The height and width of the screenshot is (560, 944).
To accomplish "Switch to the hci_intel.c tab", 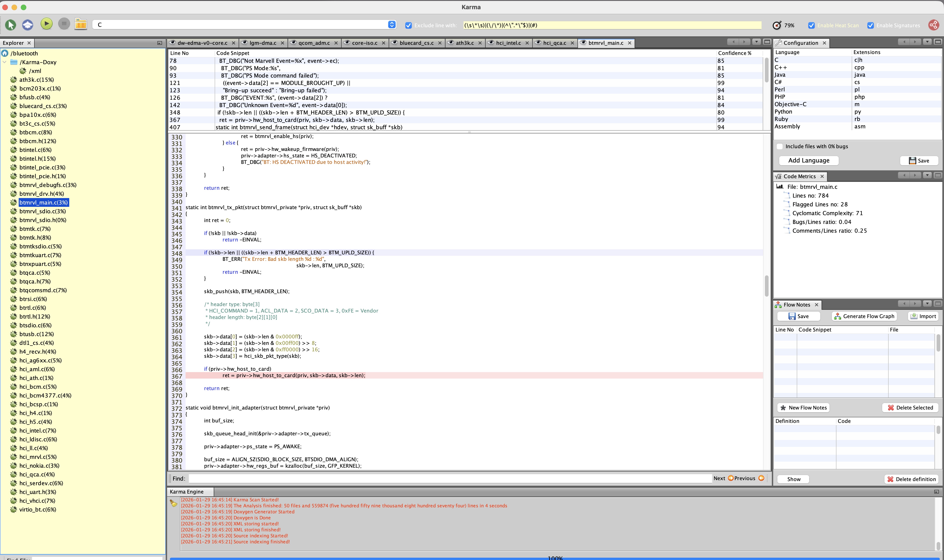I will pyautogui.click(x=508, y=43).
